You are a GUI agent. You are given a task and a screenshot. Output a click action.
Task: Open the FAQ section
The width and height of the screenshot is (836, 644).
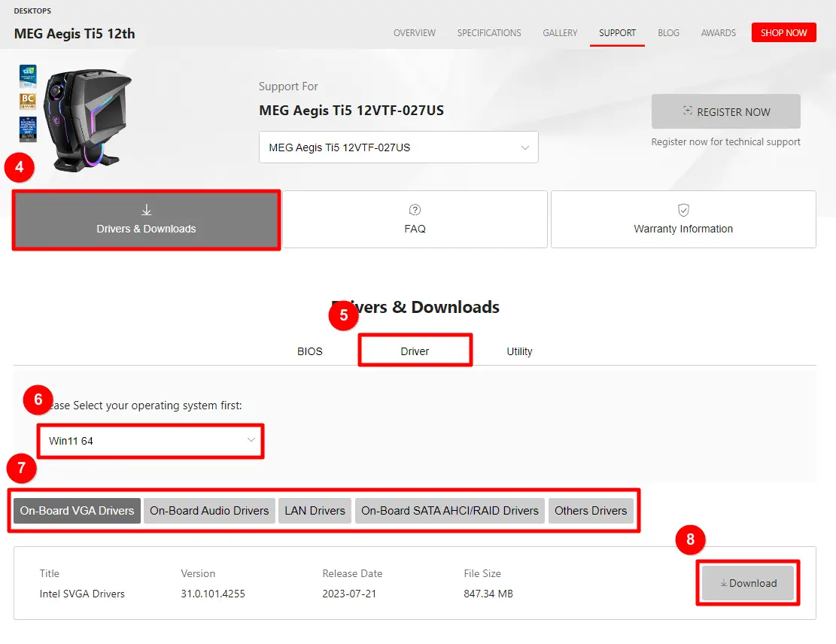pyautogui.click(x=415, y=220)
